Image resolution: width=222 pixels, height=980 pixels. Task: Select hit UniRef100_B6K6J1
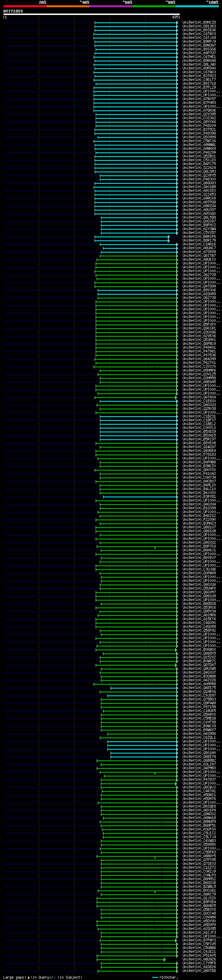tap(199, 550)
